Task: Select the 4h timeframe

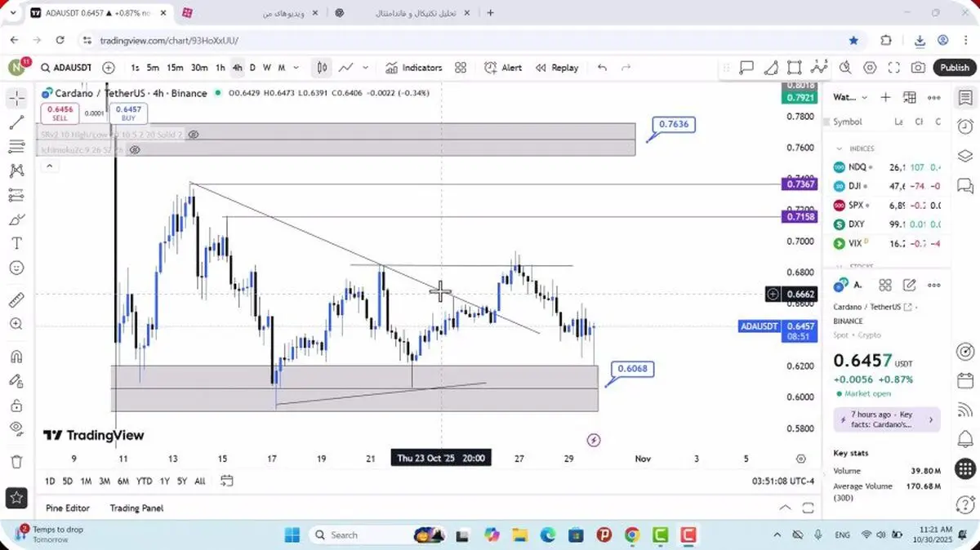Action: click(237, 68)
